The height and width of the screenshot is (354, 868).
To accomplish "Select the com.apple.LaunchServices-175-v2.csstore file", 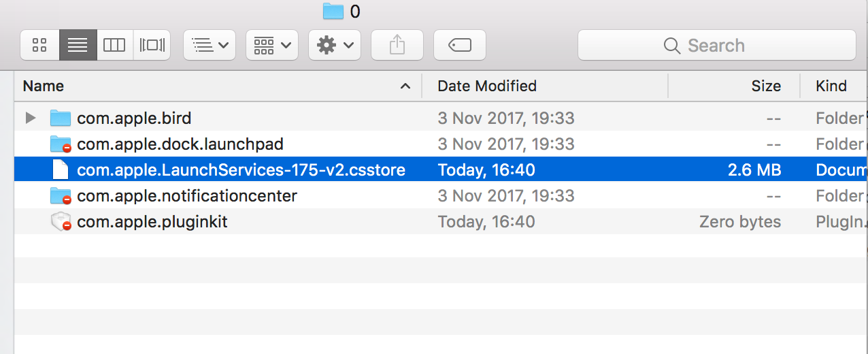I will click(241, 170).
